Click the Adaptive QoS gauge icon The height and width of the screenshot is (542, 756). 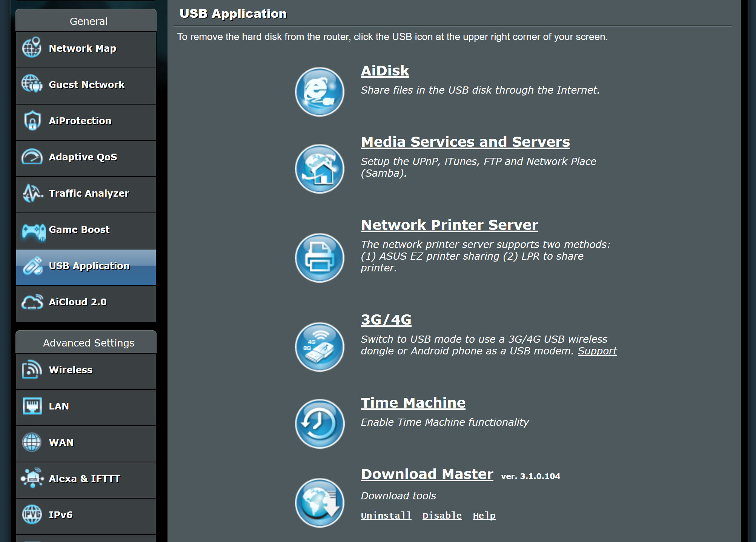32,157
